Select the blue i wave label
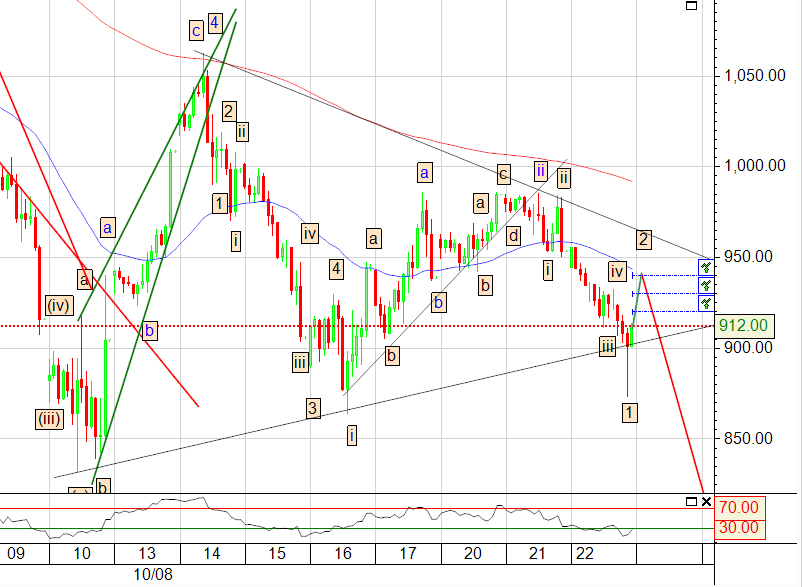 (x=352, y=436)
